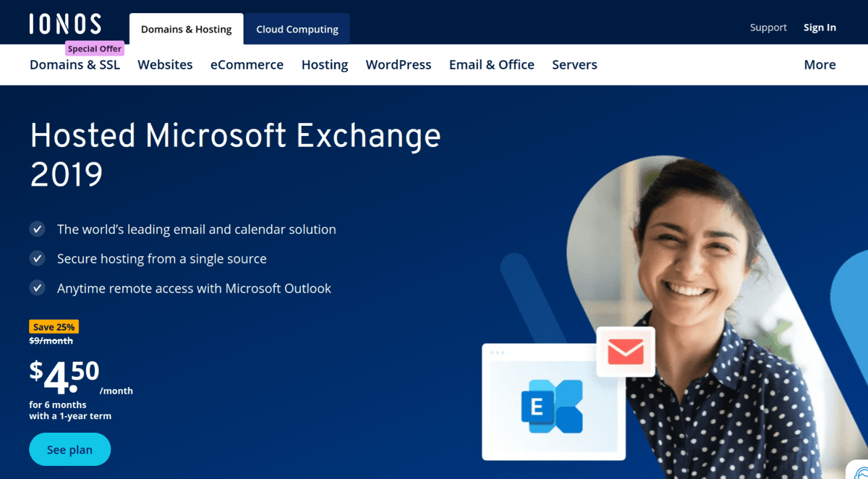This screenshot has width=868, height=479.
Task: Click the checkmark beside Secure hosting
Action: tap(37, 258)
